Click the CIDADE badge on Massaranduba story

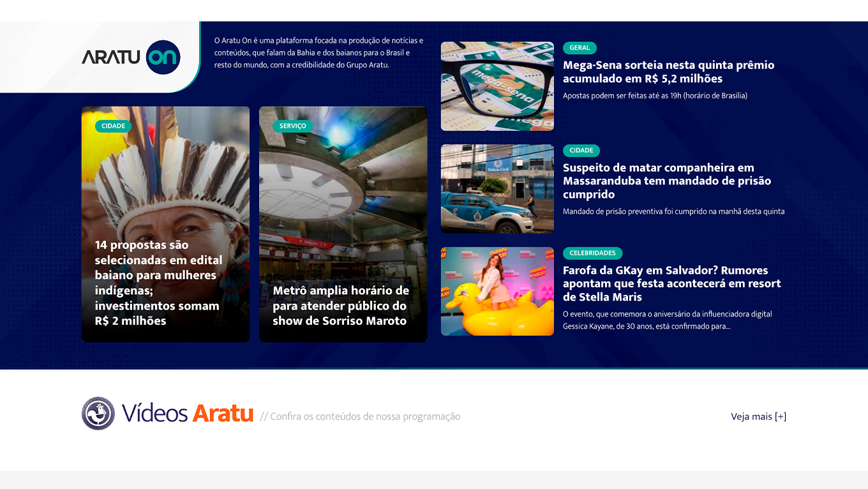(580, 151)
